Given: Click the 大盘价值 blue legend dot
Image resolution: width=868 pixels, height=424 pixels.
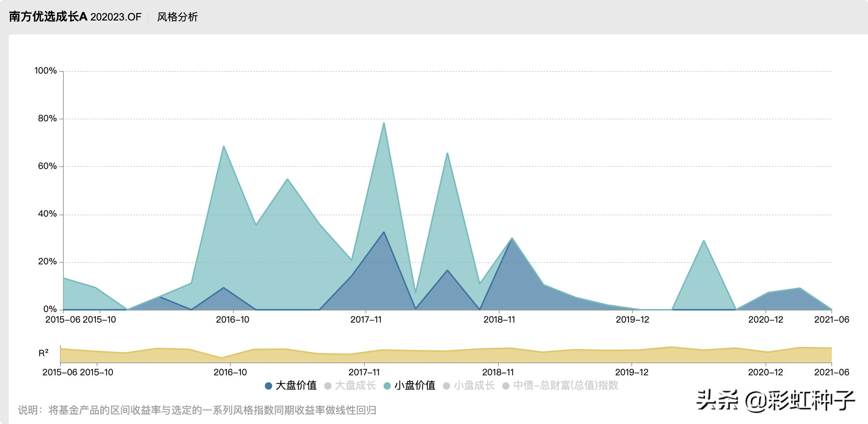Looking at the screenshot, I should point(268,385).
